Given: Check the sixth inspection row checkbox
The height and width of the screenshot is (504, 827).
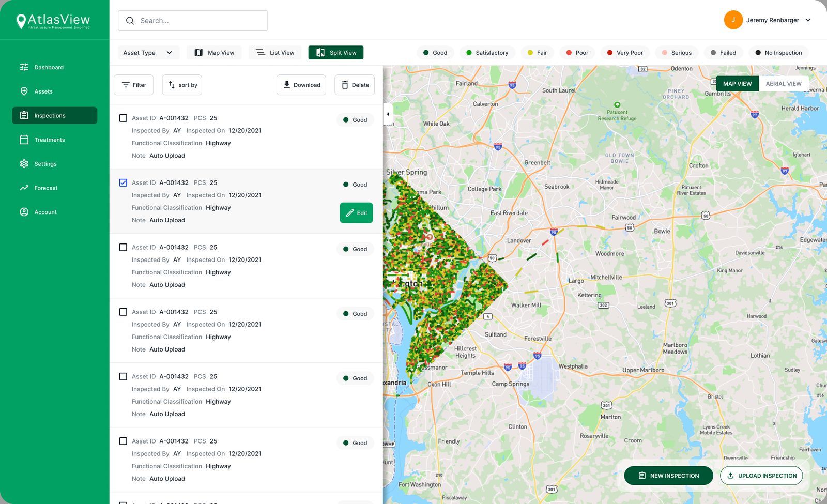Looking at the screenshot, I should 123,441.
